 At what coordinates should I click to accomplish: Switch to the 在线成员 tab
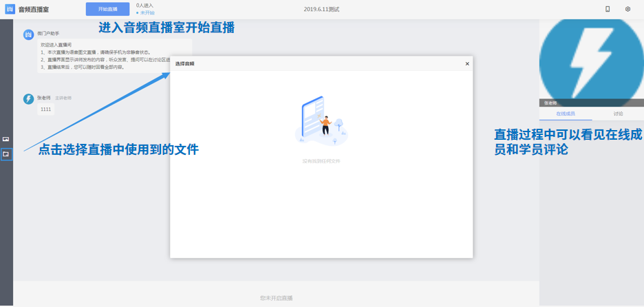click(566, 114)
